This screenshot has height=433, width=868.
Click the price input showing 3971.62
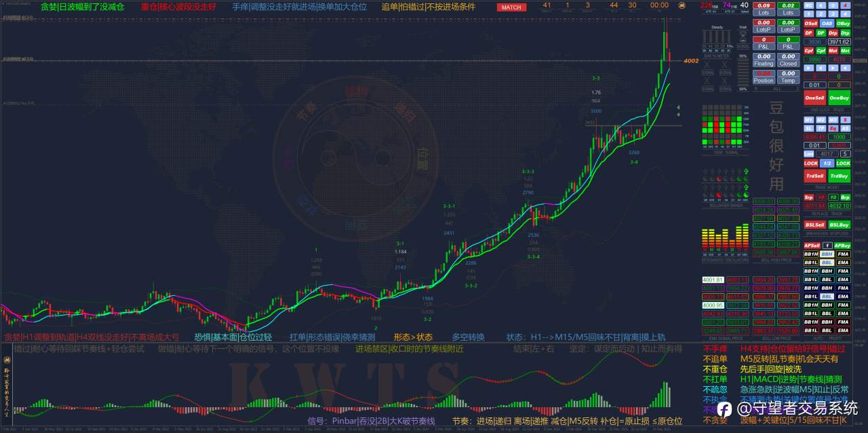coord(838,41)
